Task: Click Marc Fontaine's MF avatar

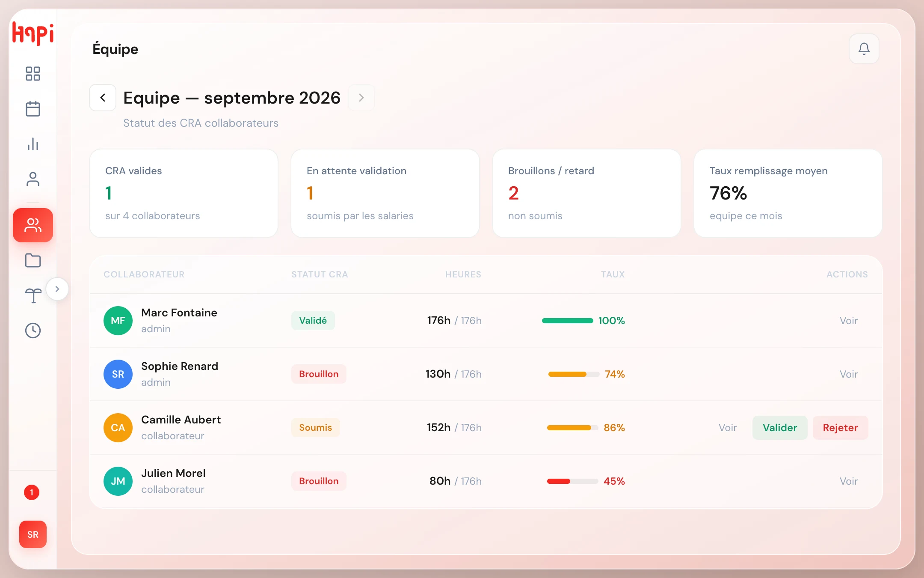Action: click(118, 321)
